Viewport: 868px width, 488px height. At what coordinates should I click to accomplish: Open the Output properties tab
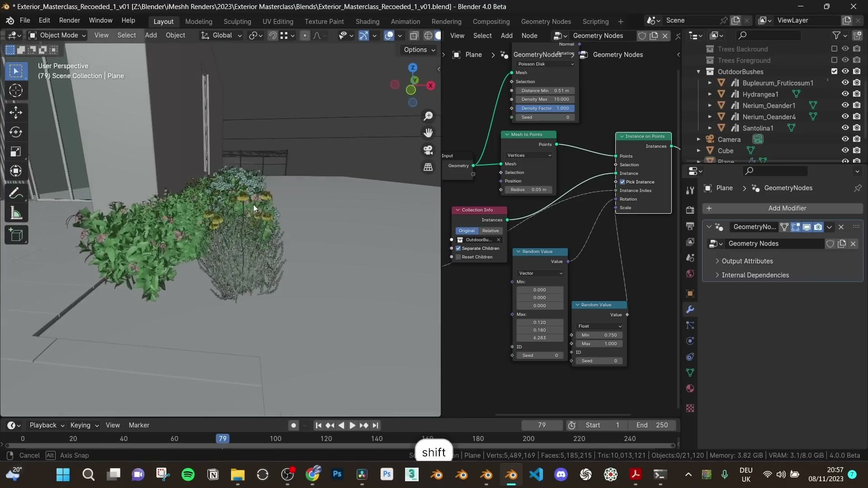click(690, 226)
